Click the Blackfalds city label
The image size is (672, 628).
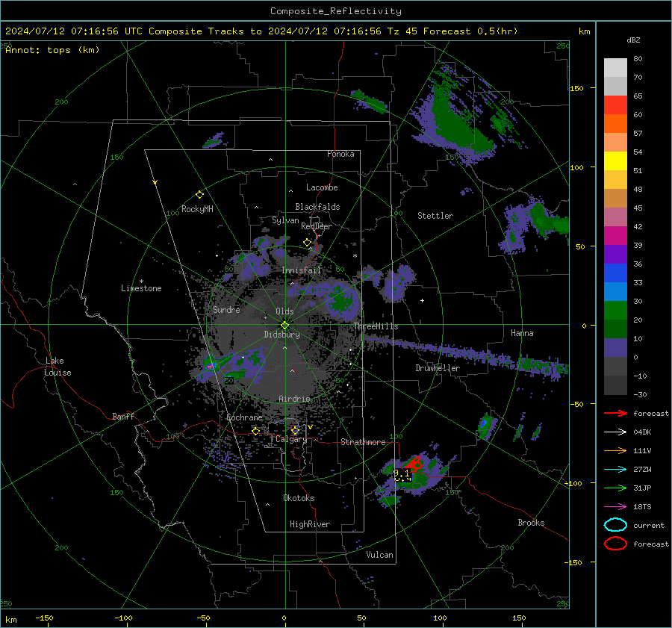point(317,207)
